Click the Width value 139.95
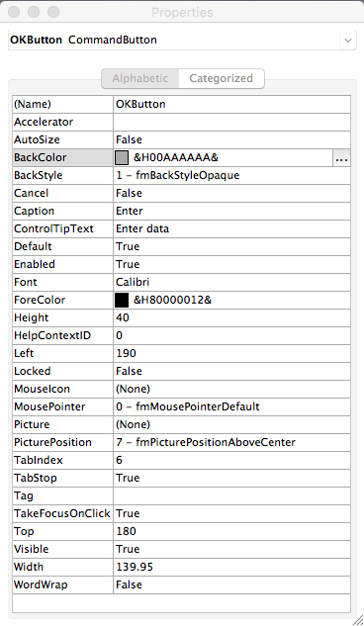The height and width of the screenshot is (626, 364). (x=231, y=567)
